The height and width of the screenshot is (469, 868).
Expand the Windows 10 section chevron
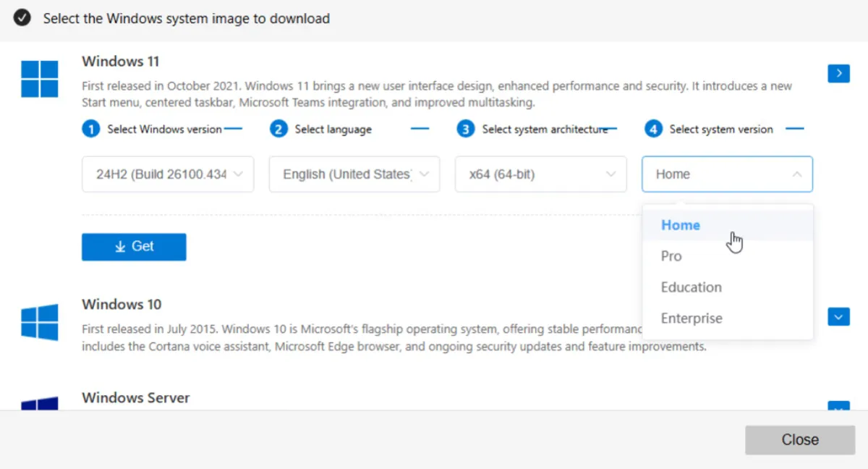(838, 316)
